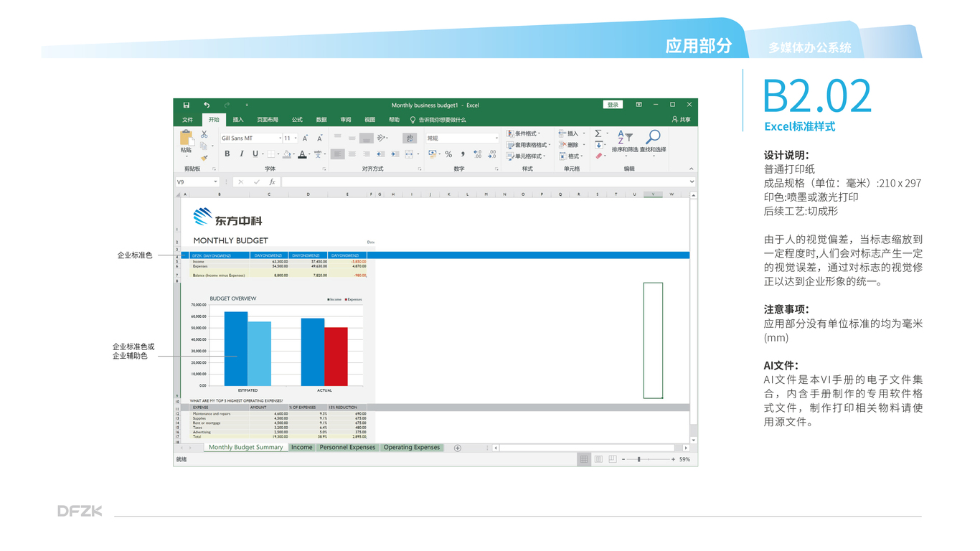
Task: Click the Clear eraser icon
Action: pyautogui.click(x=598, y=156)
